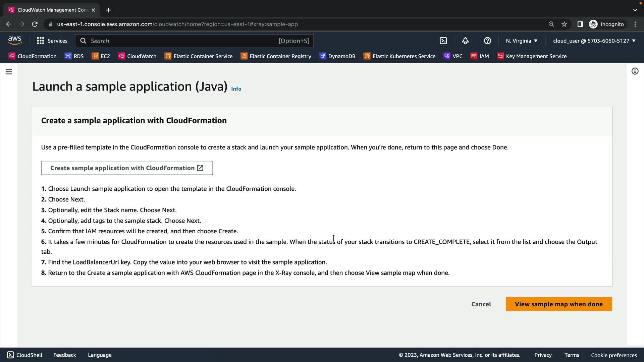Click the AWS logo home icon
644x362 pixels.
(x=15, y=41)
